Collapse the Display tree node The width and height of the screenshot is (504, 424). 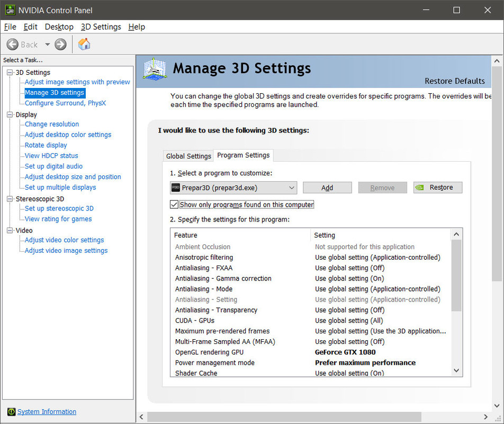click(10, 114)
